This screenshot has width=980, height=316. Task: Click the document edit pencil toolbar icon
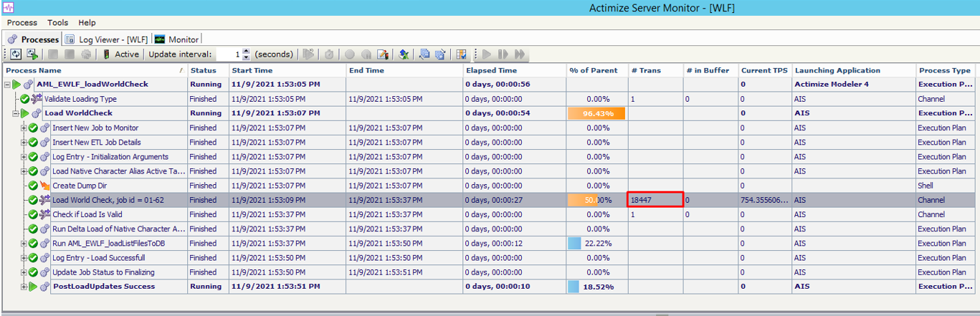(x=382, y=54)
